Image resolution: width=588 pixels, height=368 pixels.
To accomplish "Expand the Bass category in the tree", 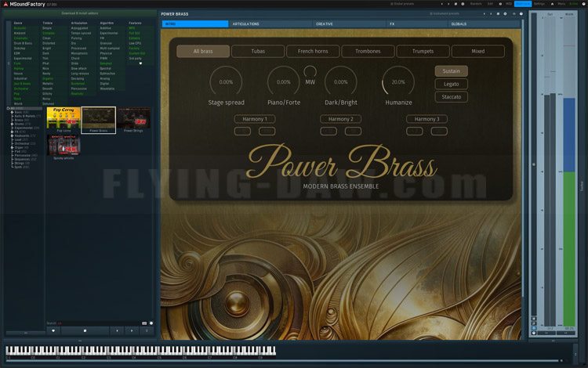I will point(12,112).
